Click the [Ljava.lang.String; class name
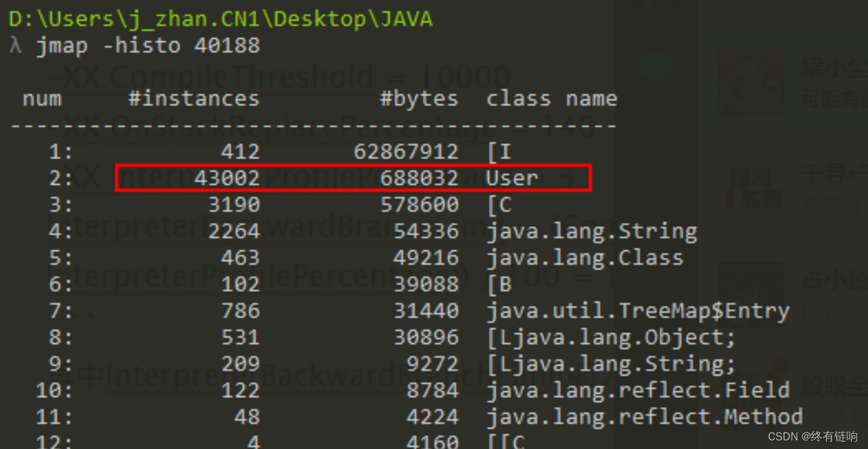The image size is (868, 449). (x=611, y=364)
